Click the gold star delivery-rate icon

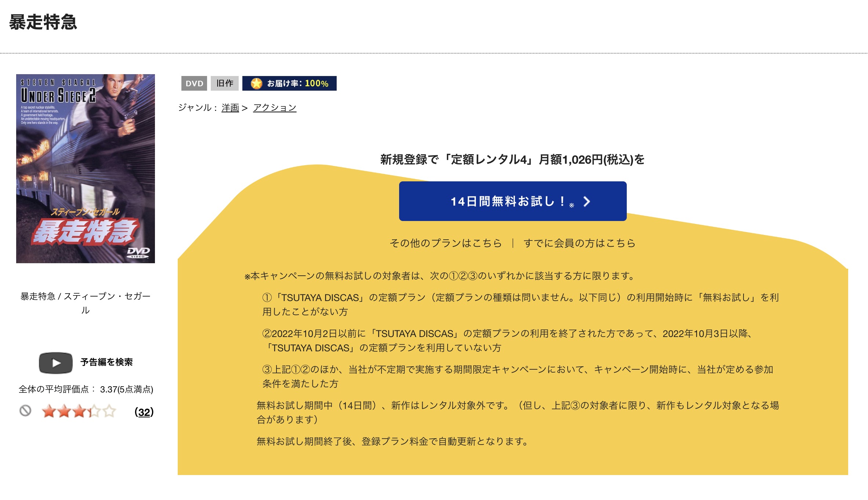pyautogui.click(x=256, y=83)
